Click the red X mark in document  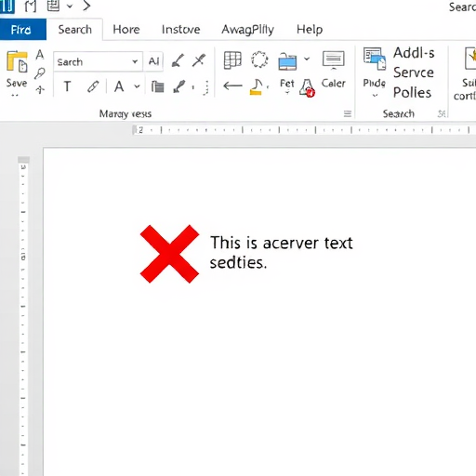click(169, 254)
